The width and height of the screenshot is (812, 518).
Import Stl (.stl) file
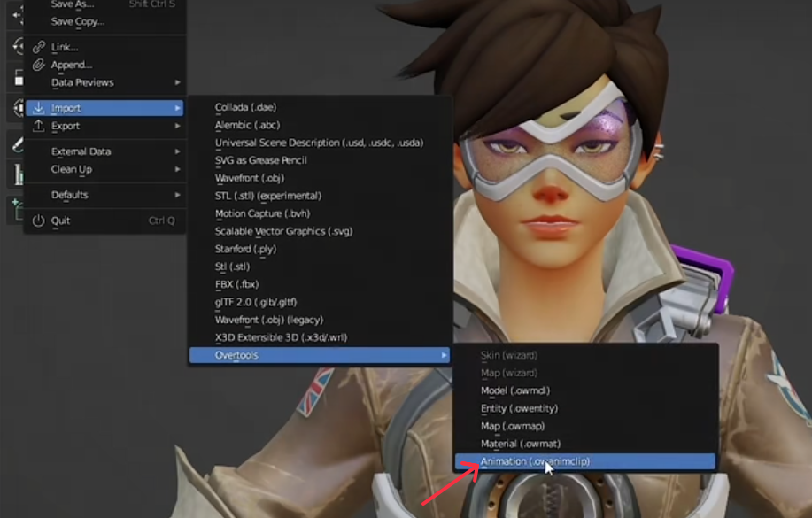tap(320, 267)
